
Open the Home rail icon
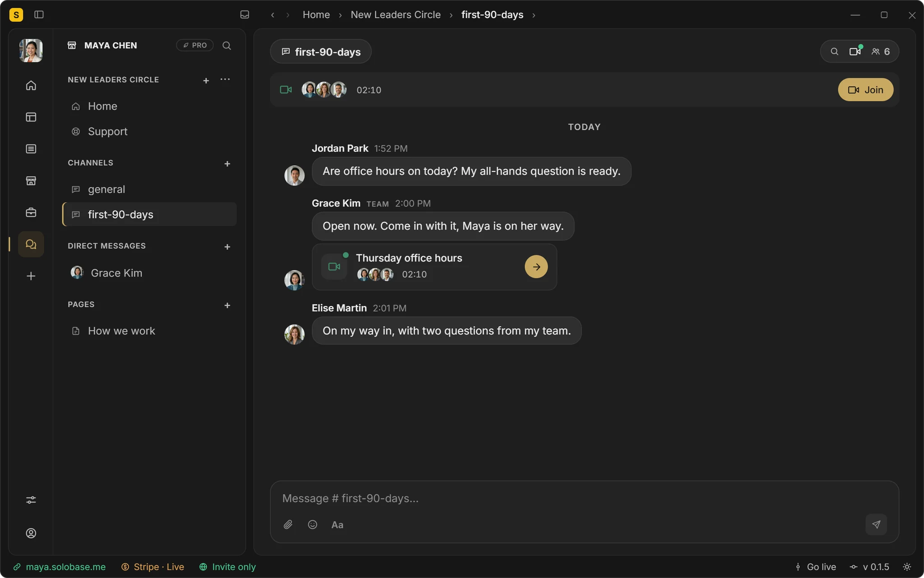coord(31,85)
